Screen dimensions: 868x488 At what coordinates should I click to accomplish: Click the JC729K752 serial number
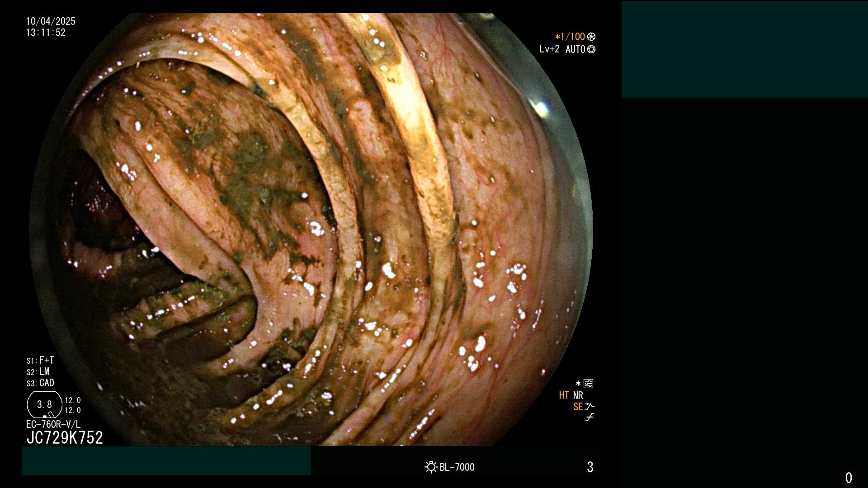click(x=65, y=437)
